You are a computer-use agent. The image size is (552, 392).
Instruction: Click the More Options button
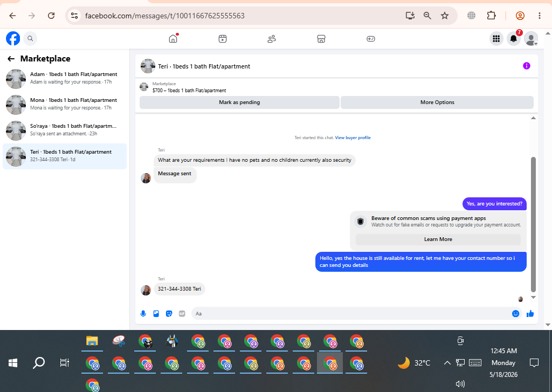(x=437, y=102)
